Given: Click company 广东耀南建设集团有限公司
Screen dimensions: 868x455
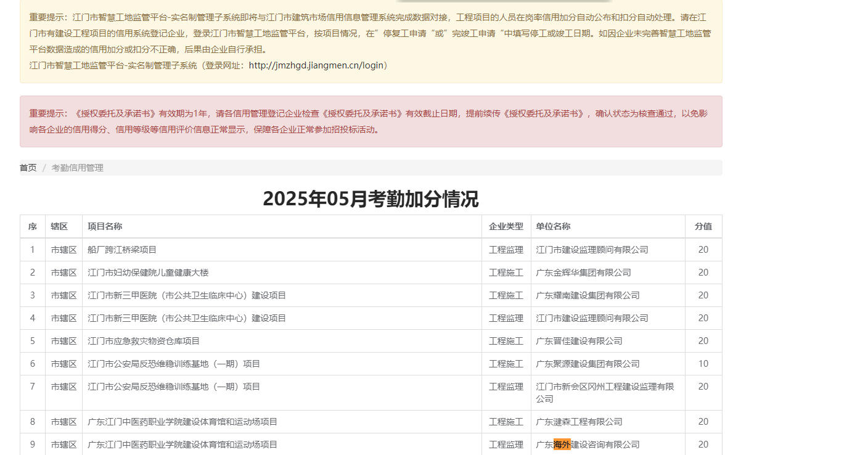Looking at the screenshot, I should coord(588,295).
